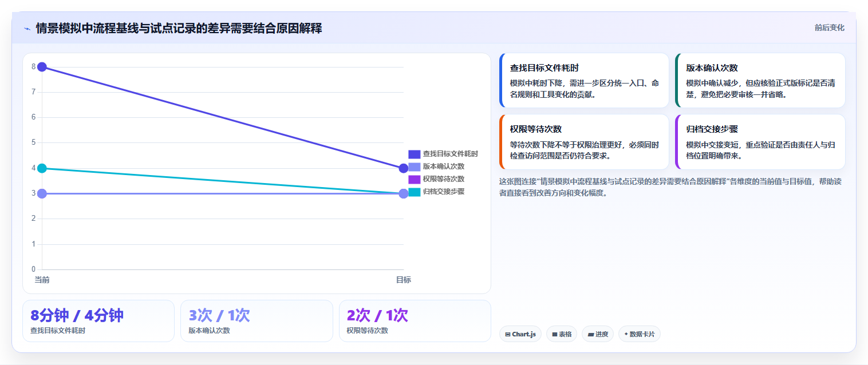Click the 目标 x-axis label
This screenshot has width=868, height=365.
point(404,280)
